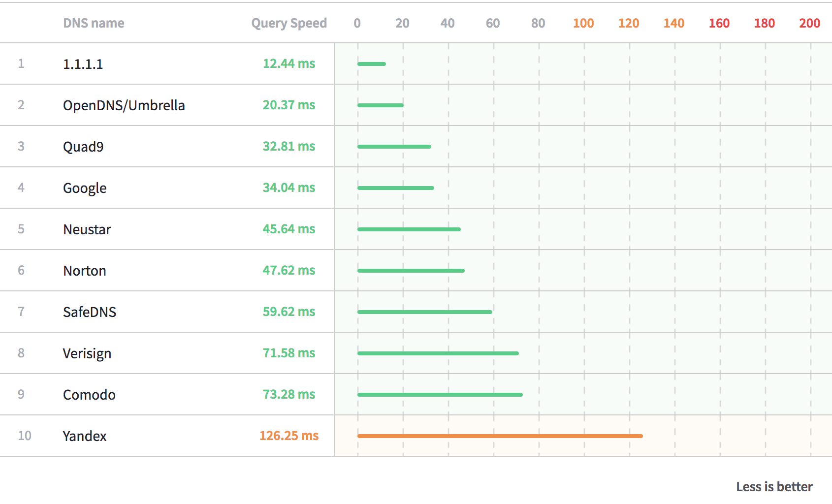Screen dimensions: 832x504
Task: Click the green bar for 1.1.1.1
Action: (372, 63)
